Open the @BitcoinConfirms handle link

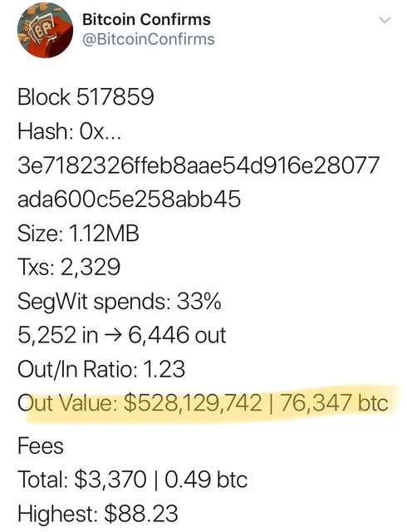148,39
